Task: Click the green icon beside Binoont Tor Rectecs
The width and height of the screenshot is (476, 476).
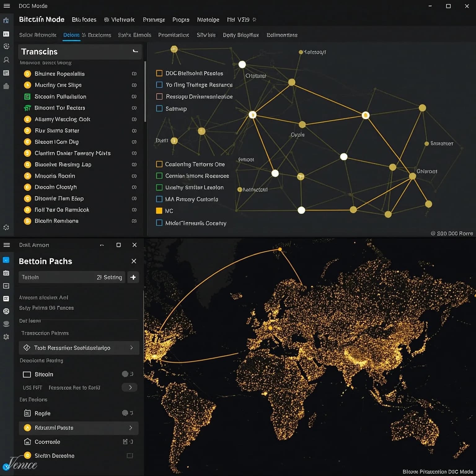Action: [28, 108]
